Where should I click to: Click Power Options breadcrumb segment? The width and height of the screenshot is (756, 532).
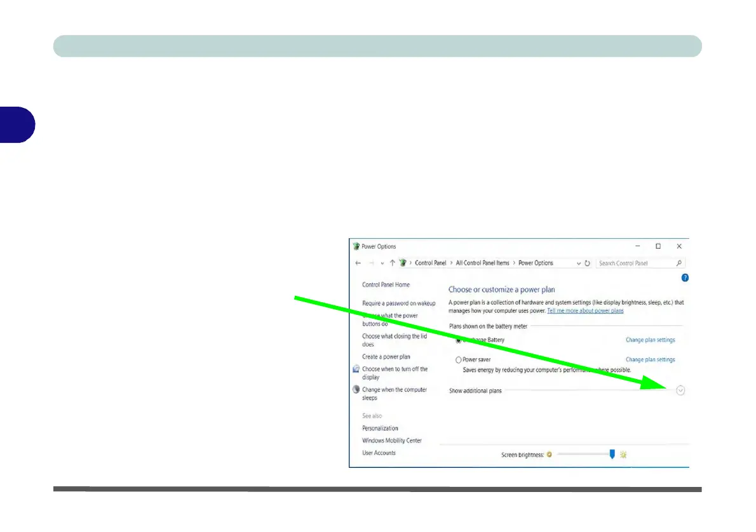coord(536,263)
